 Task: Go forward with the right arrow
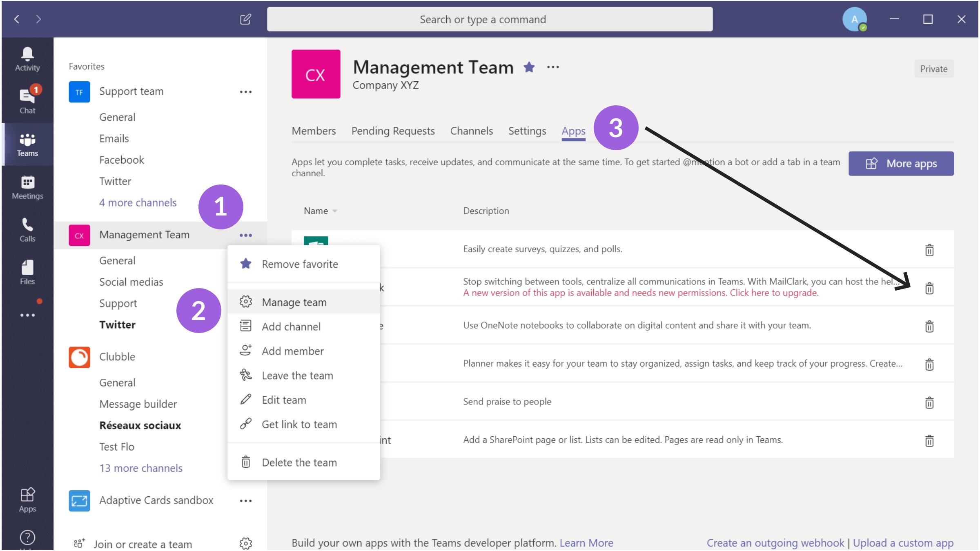[38, 19]
